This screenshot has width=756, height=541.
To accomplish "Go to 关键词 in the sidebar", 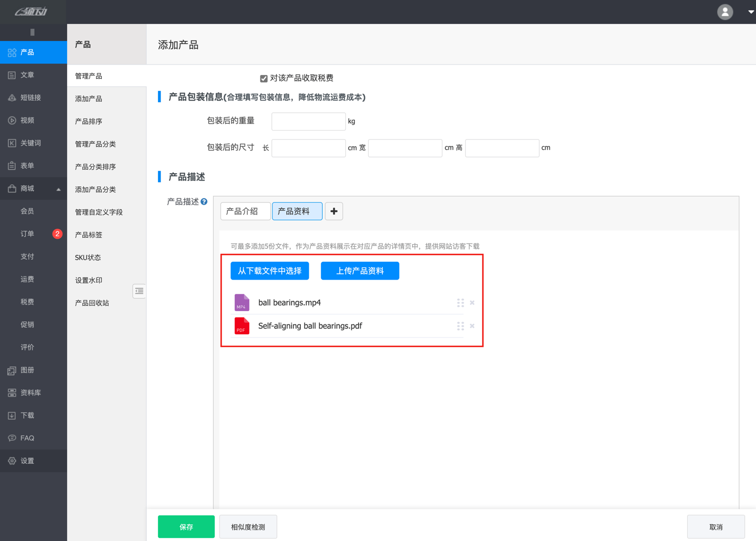I will click(x=28, y=142).
